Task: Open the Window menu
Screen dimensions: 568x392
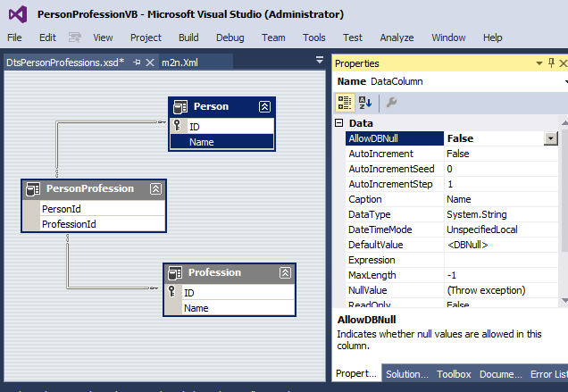Action: (x=448, y=38)
